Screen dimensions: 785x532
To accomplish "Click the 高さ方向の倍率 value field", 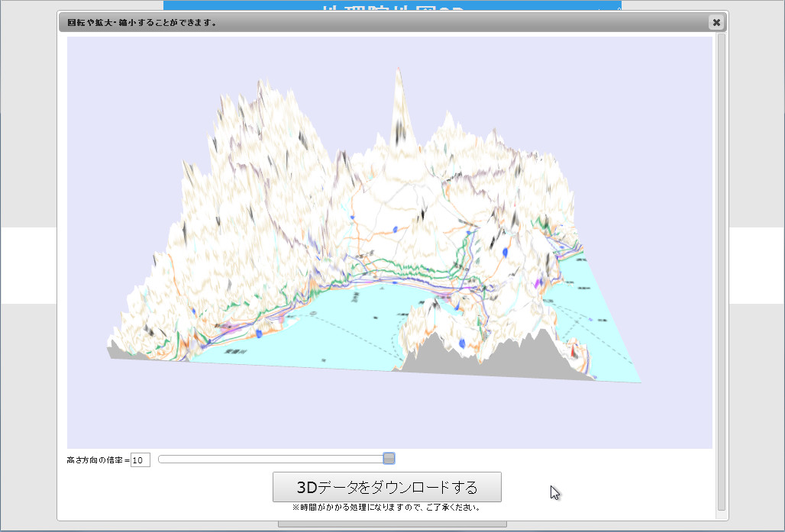I will (x=141, y=460).
